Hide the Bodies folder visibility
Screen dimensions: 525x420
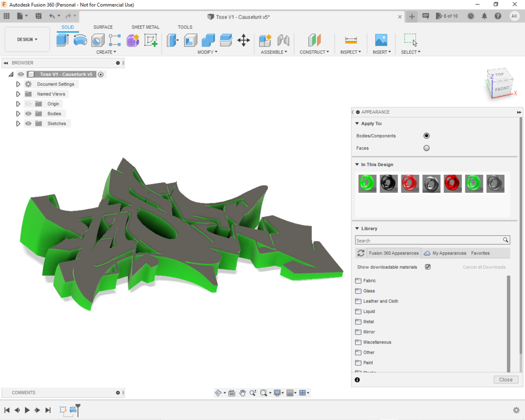click(28, 114)
